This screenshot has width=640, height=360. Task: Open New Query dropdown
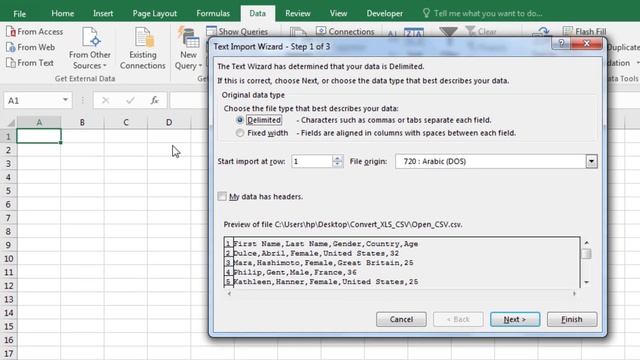(189, 48)
